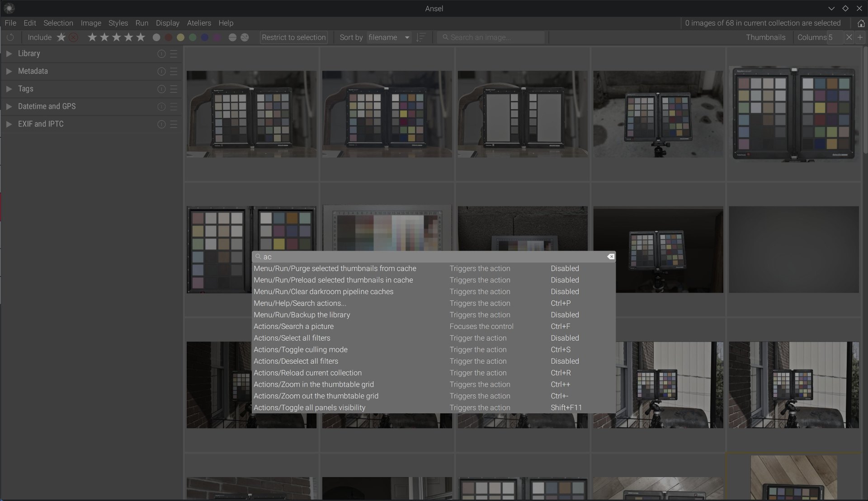Open the File menu
Screen dimensions: 868x501
pos(10,23)
